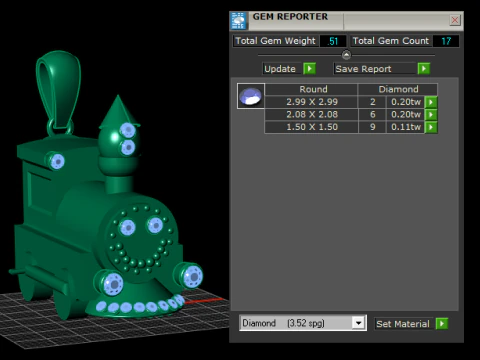Click the green arrow on the 2.08 X 2.08 row
Viewport: 480px width, 360px height.
click(x=431, y=115)
